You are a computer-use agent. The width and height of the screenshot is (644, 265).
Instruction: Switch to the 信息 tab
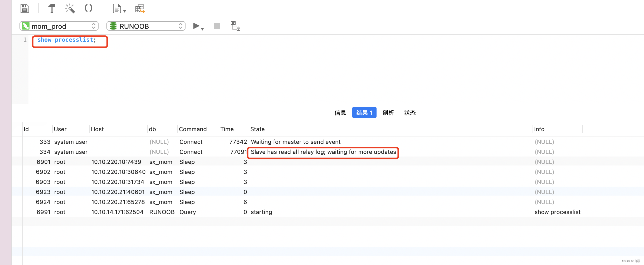pos(340,113)
